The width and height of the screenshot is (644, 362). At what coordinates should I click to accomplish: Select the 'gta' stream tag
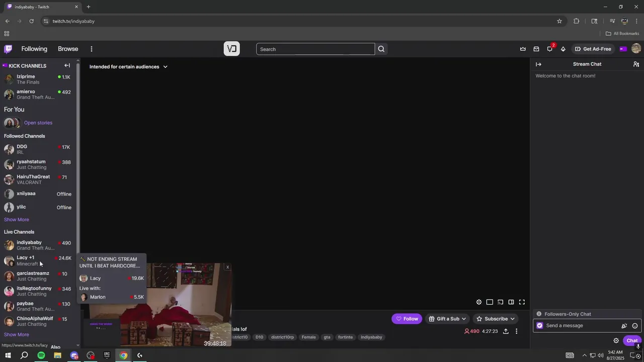pos(327,337)
